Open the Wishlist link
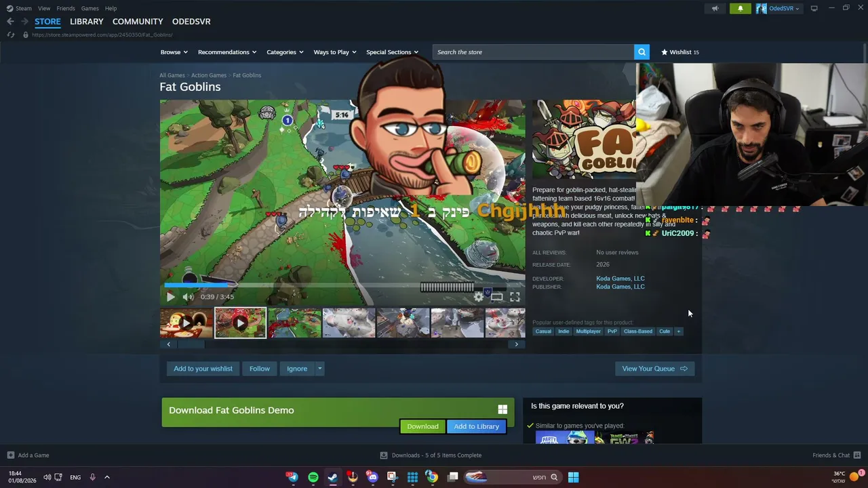 pos(680,52)
